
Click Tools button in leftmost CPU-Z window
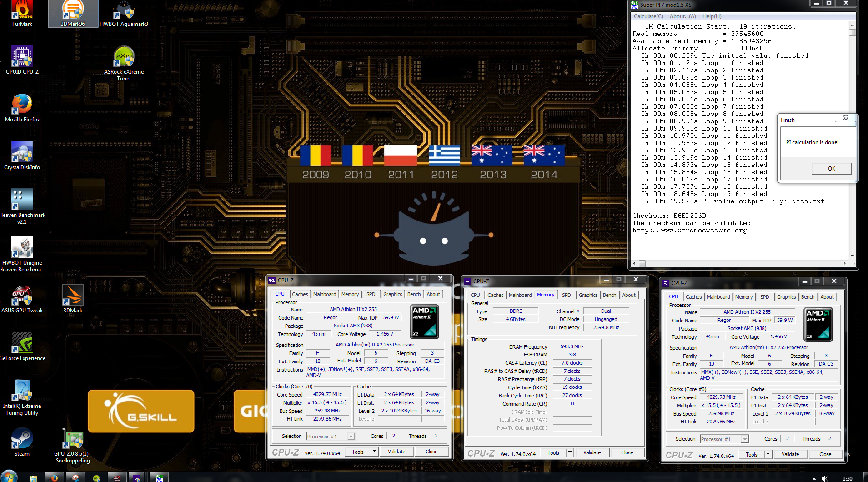point(358,452)
